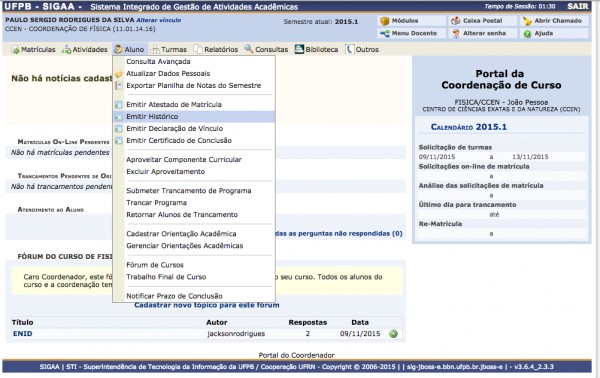Click icon beside Atualizar Dados Pessoais
The height and width of the screenshot is (378, 600).
[x=119, y=73]
